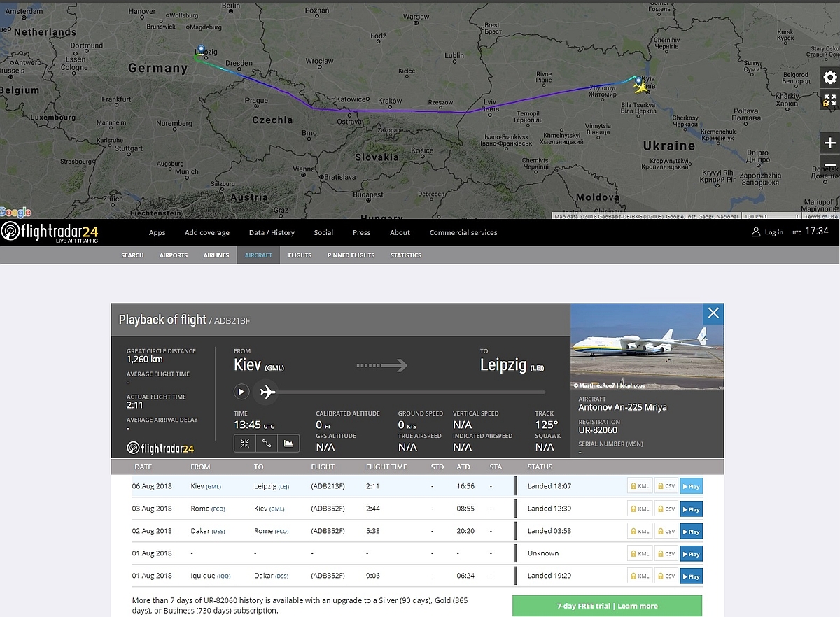Viewport: 840px width, 617px height.
Task: Play the 01 Aug 2018 Unknown status flight
Action: pyautogui.click(x=691, y=553)
